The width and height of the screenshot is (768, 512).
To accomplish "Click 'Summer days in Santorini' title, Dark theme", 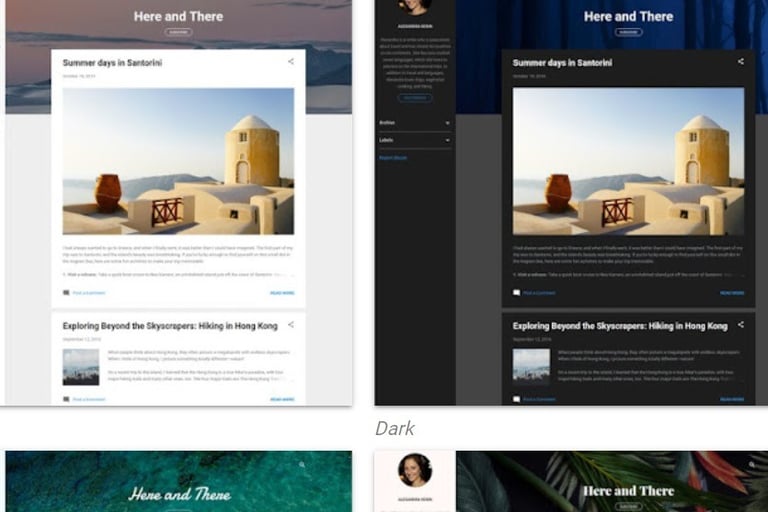I will click(x=562, y=63).
